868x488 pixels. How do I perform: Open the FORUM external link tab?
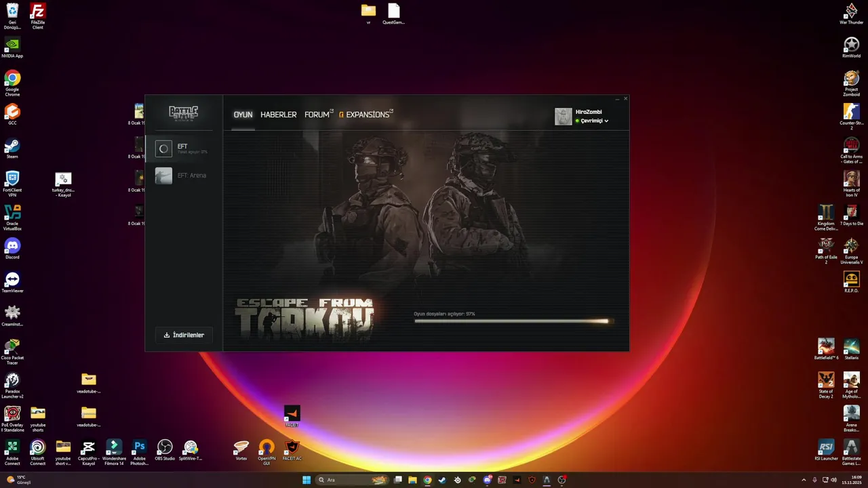coord(319,115)
